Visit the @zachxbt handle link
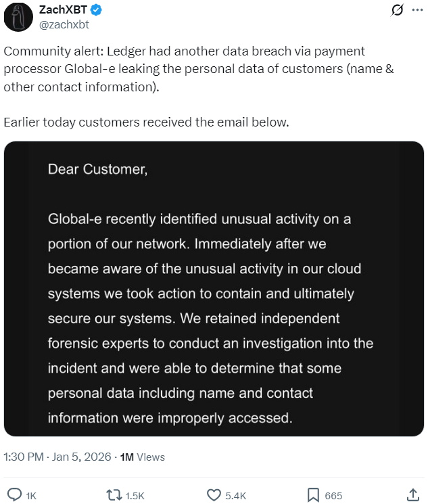The image size is (428, 504). (x=65, y=24)
